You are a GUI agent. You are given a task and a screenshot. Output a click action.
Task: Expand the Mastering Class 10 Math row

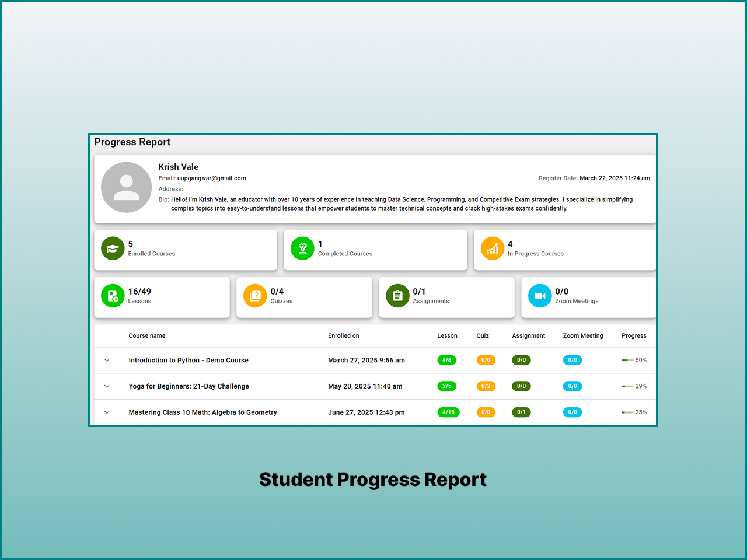click(x=107, y=412)
